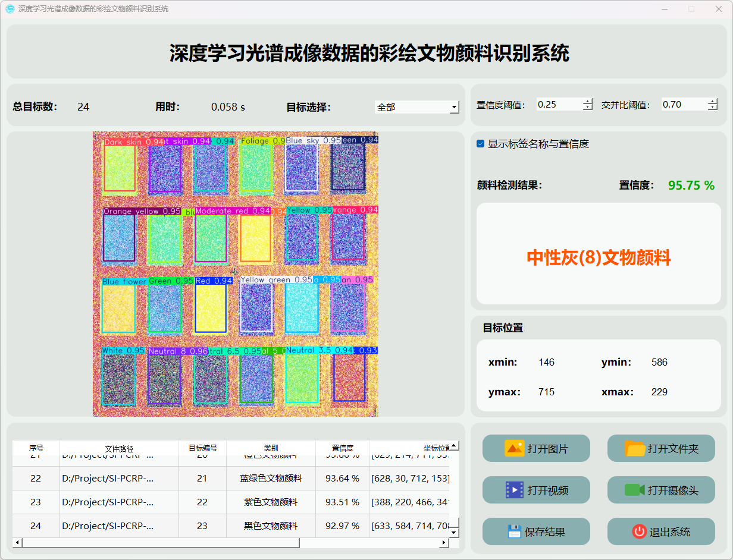Image resolution: width=733 pixels, height=560 pixels.
Task: Click the red power icon on 退出系统
Action: pyautogui.click(x=640, y=531)
